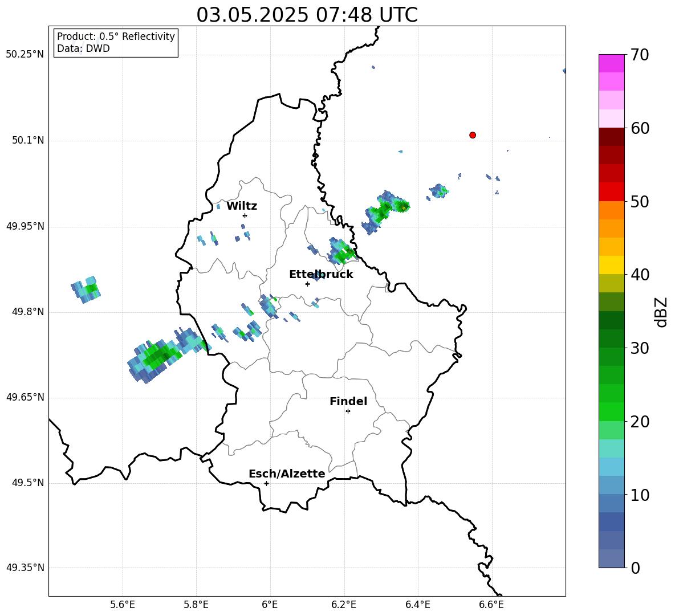Click the 6.2°E longitude label
This screenshot has width=675, height=616.
344,605
